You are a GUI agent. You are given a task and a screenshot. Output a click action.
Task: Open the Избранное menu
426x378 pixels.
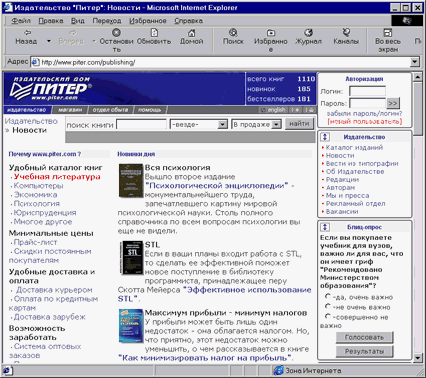pos(148,21)
